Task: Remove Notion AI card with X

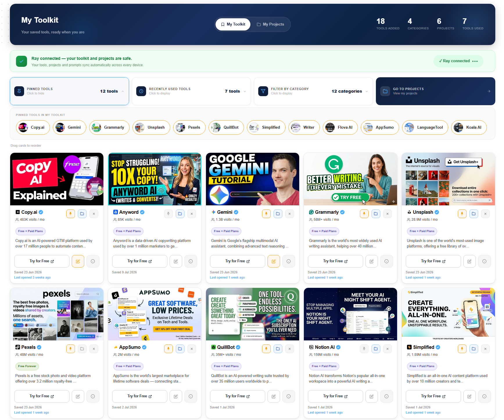Action: tap(388, 349)
